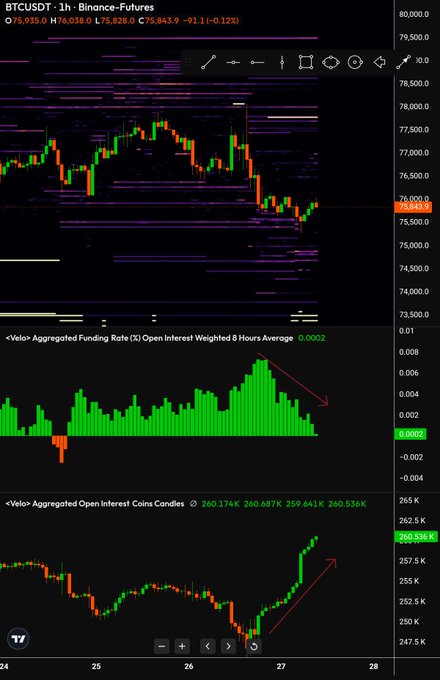This screenshot has height=680, width=440.
Task: Click the high price value 76,038.0
Action: coord(74,20)
